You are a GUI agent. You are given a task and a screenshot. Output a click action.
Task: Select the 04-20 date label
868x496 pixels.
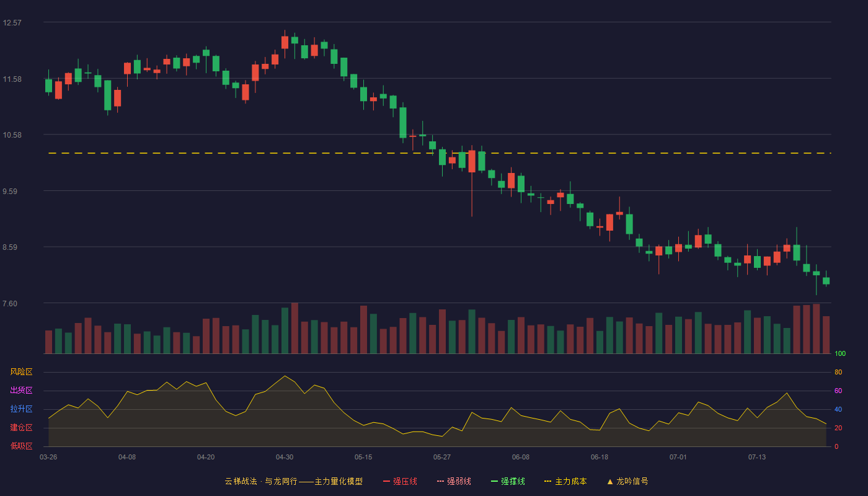click(x=206, y=457)
